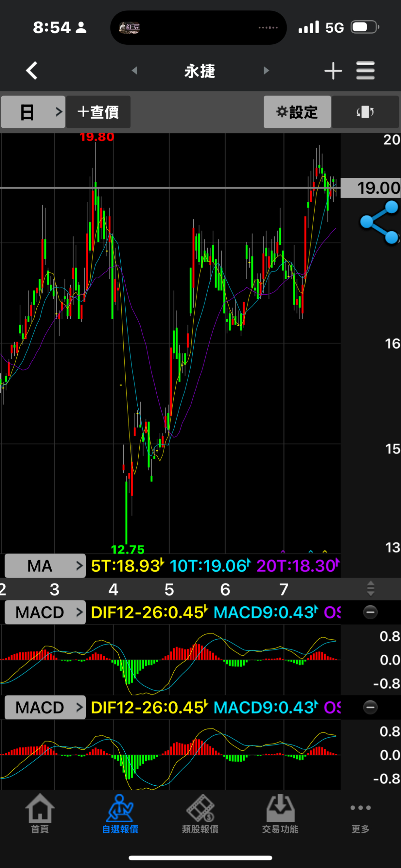Screen dimensions: 401x868
Task: Tap the 永捷 stock title
Action: pos(200,71)
